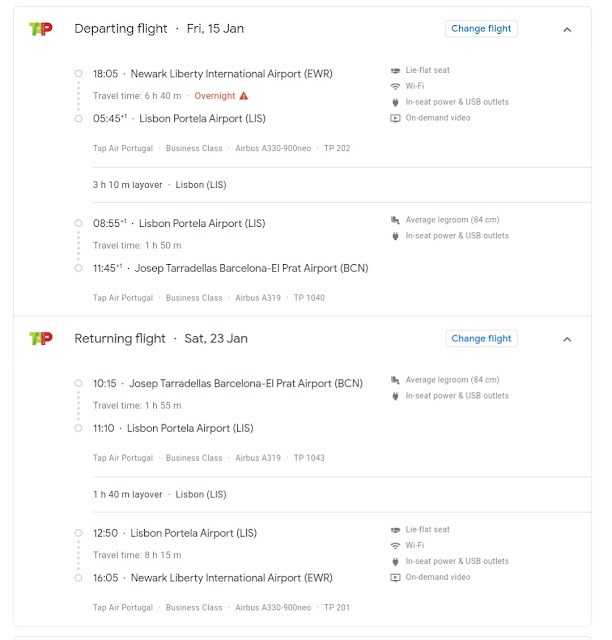Click TAP logo beside Departing flight
The image size is (612, 640).
[x=40, y=29]
